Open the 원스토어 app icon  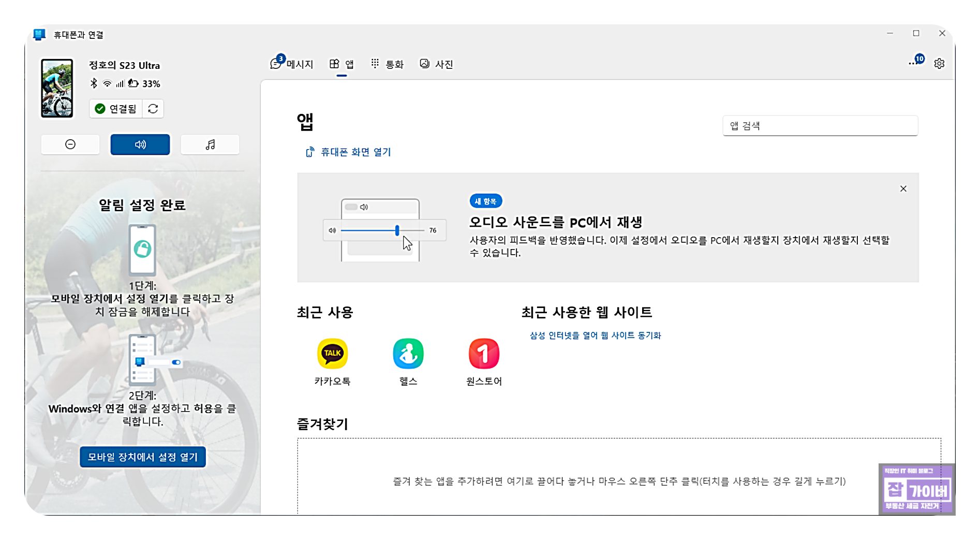(484, 354)
